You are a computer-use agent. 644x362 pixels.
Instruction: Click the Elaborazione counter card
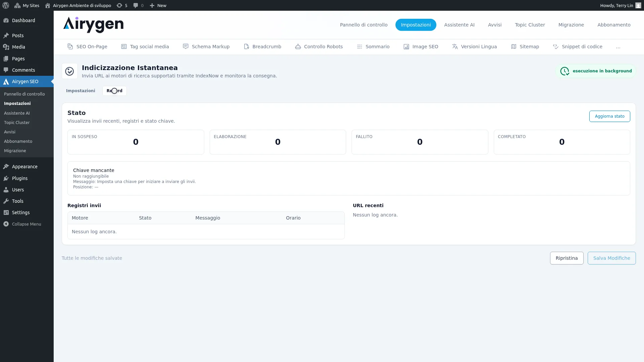tap(278, 142)
